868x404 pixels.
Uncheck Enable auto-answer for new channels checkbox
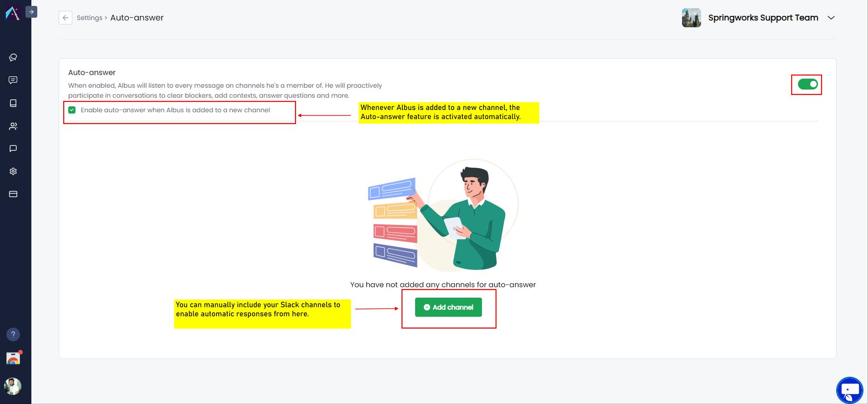pos(72,110)
